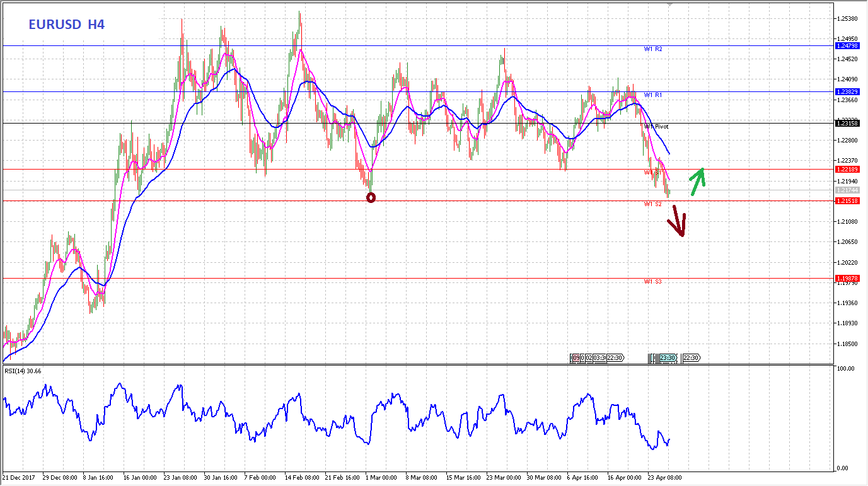Select the EURUSD H4 chart title label
Image resolution: width=868 pixels, height=486 pixels.
click(x=67, y=25)
